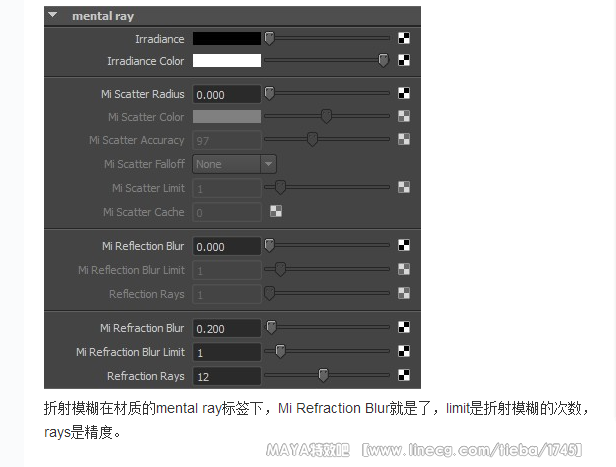Click the 'Irradiance Color' label
The image size is (616, 467).
(145, 61)
